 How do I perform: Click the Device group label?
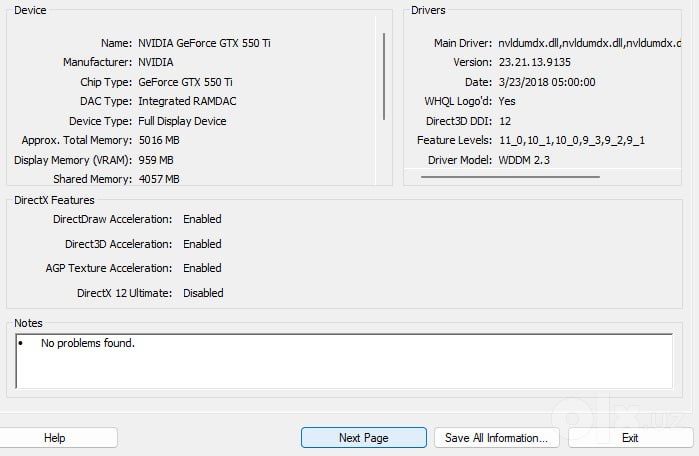(30, 10)
